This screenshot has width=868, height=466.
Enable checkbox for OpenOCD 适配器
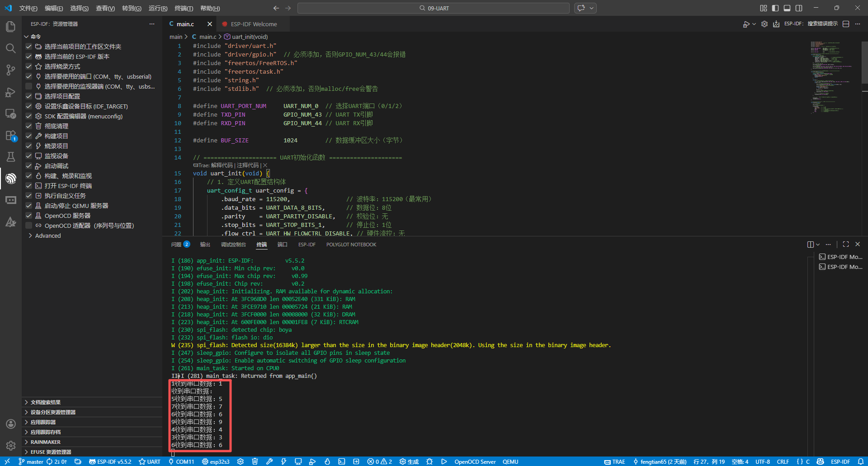[29, 226]
